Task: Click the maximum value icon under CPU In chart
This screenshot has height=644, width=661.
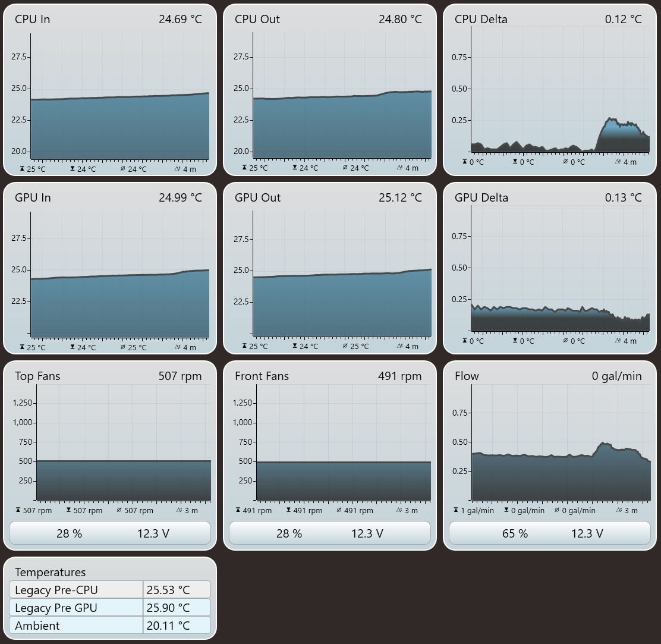Action: coord(22,169)
